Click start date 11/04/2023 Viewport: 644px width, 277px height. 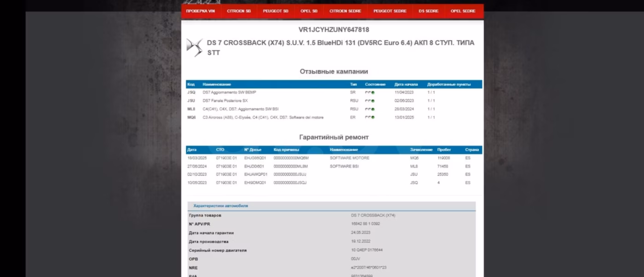(404, 92)
